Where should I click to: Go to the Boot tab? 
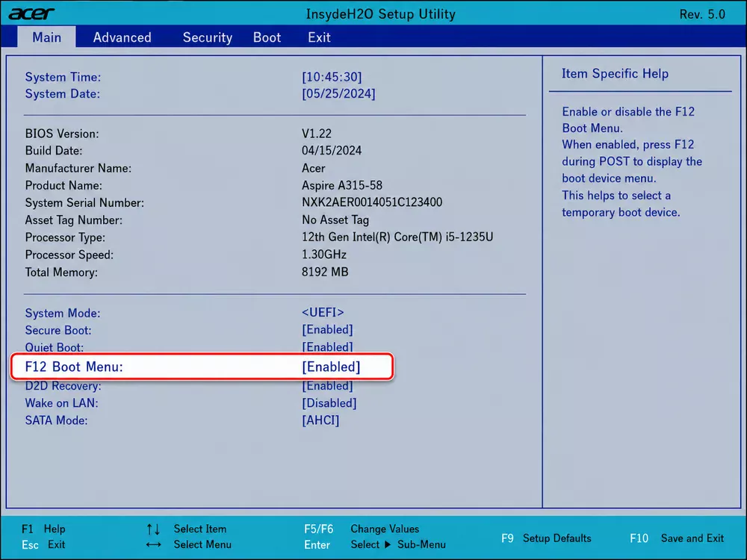coord(267,37)
